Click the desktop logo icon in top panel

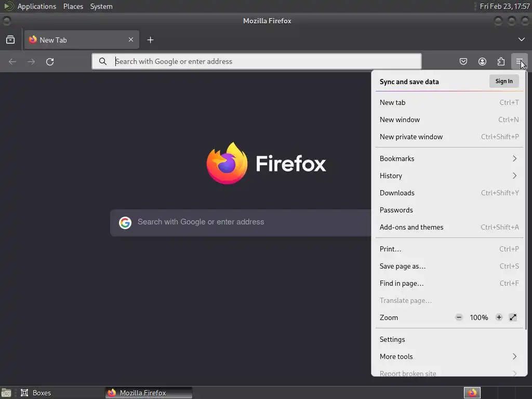coord(8,6)
